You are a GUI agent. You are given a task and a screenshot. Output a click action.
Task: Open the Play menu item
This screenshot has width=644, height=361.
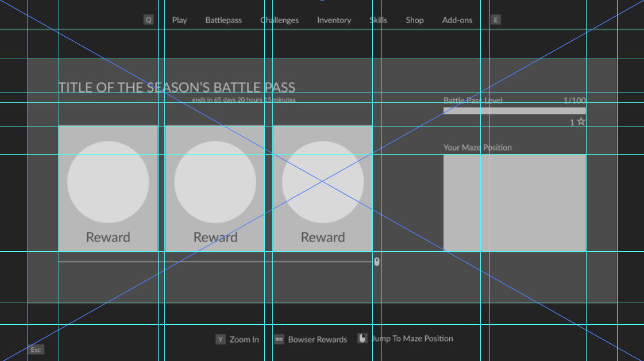click(x=179, y=20)
